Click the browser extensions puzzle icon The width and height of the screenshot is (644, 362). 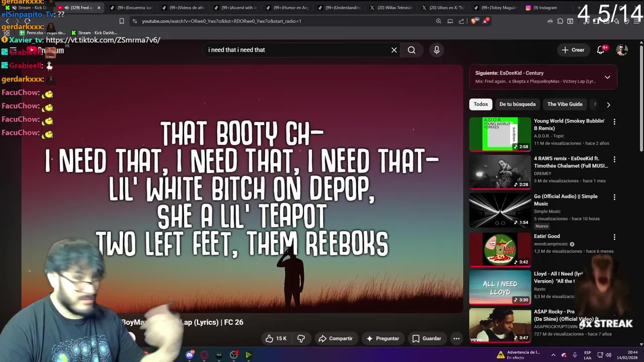[560, 21]
